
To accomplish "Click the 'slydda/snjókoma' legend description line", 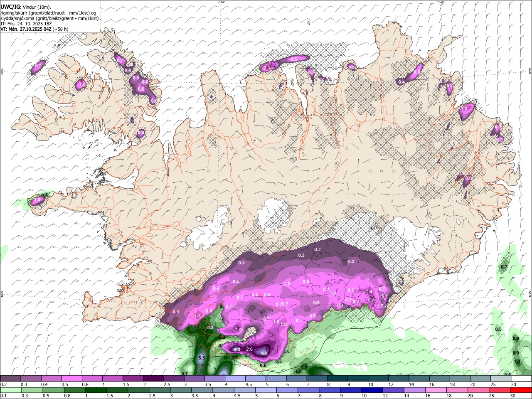I will click(x=49, y=18).
